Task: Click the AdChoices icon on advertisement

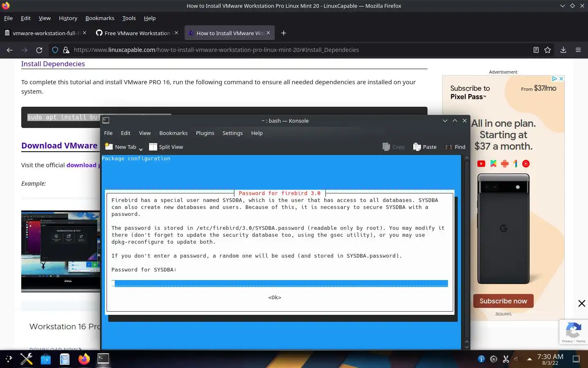Action: click(x=555, y=79)
